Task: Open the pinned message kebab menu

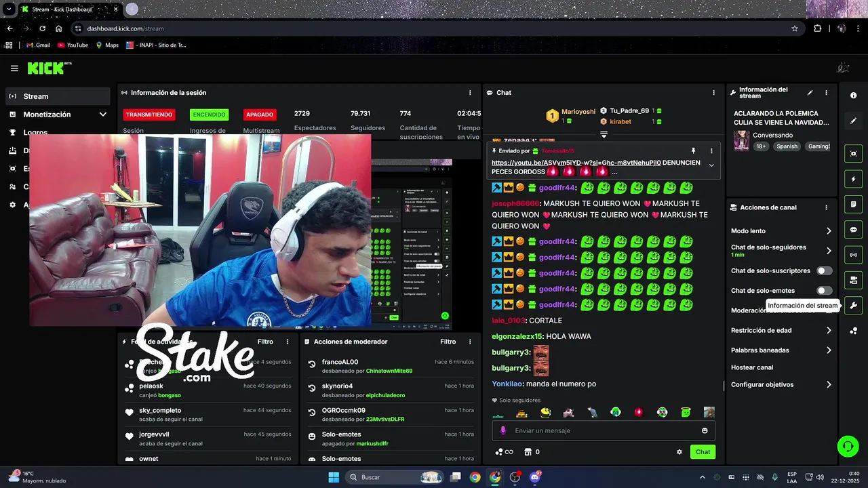Action: tap(711, 150)
